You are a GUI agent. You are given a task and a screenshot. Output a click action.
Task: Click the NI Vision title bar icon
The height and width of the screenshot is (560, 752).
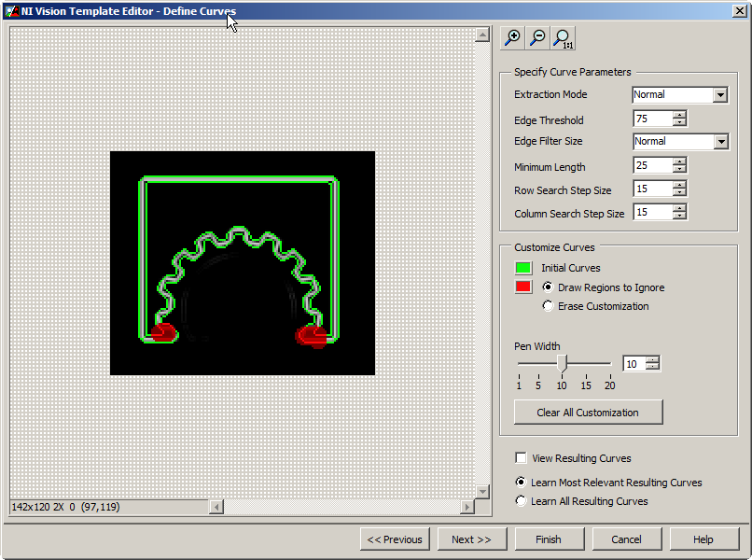click(x=12, y=11)
